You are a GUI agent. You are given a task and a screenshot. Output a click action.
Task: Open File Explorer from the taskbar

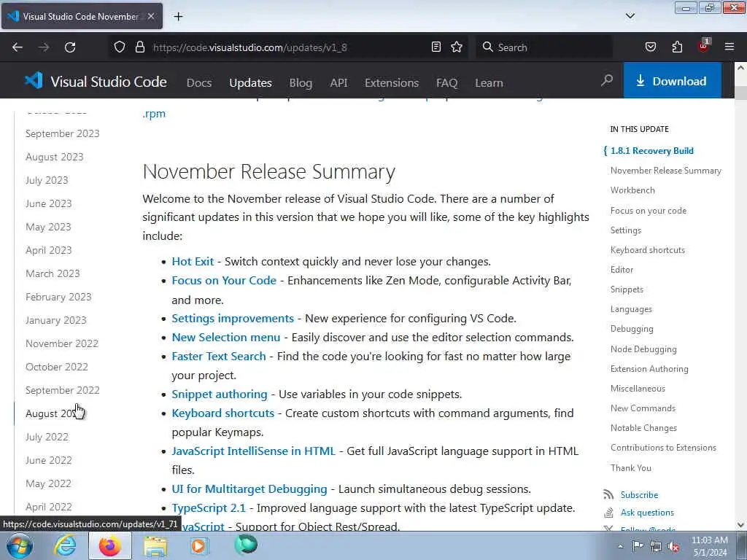pos(156,545)
